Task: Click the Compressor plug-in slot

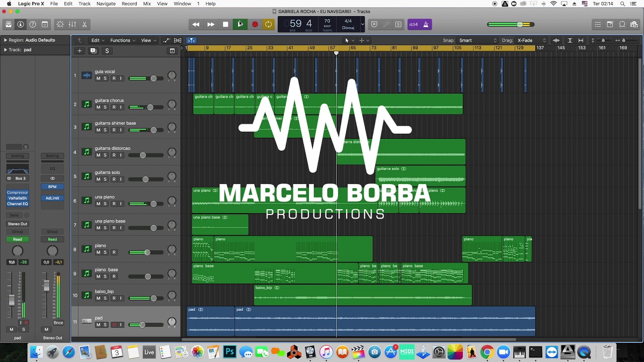Action: click(18, 193)
